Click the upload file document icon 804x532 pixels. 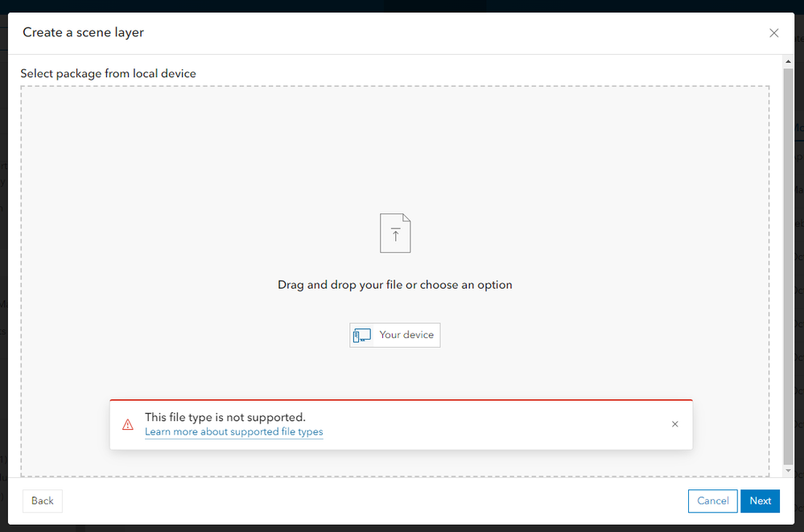[395, 233]
